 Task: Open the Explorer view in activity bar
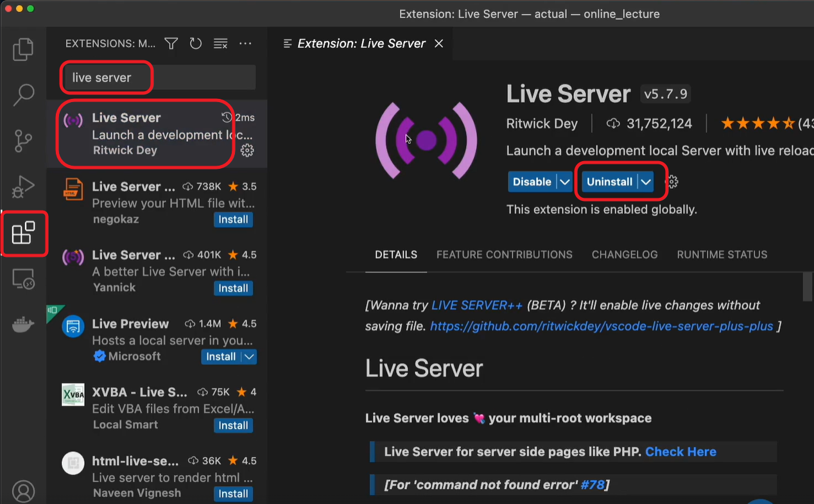pos(23,49)
